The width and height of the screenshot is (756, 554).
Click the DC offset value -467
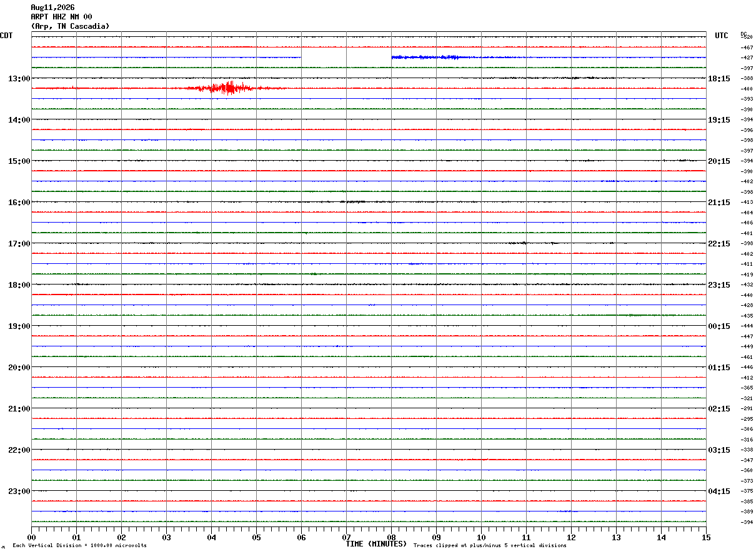click(x=747, y=48)
